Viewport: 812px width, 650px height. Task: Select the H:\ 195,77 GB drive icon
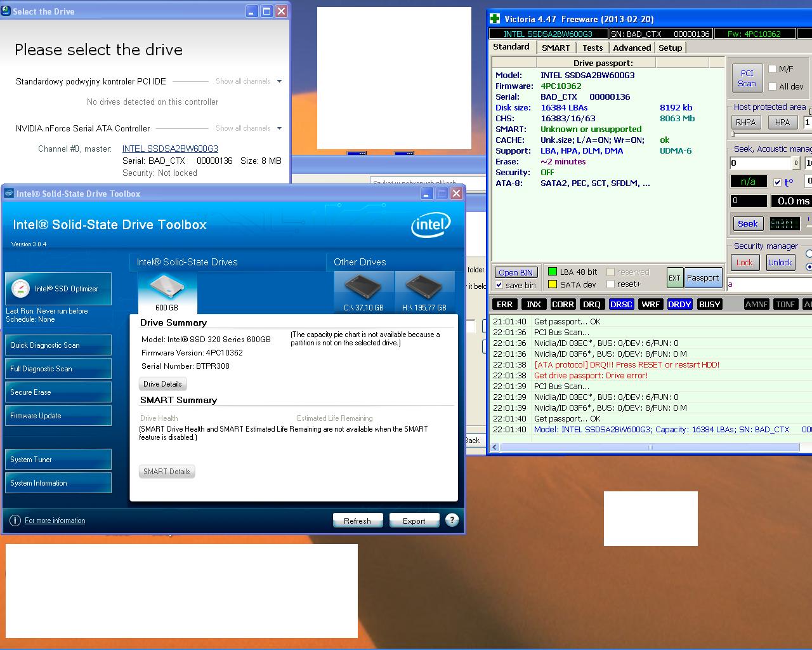click(424, 292)
